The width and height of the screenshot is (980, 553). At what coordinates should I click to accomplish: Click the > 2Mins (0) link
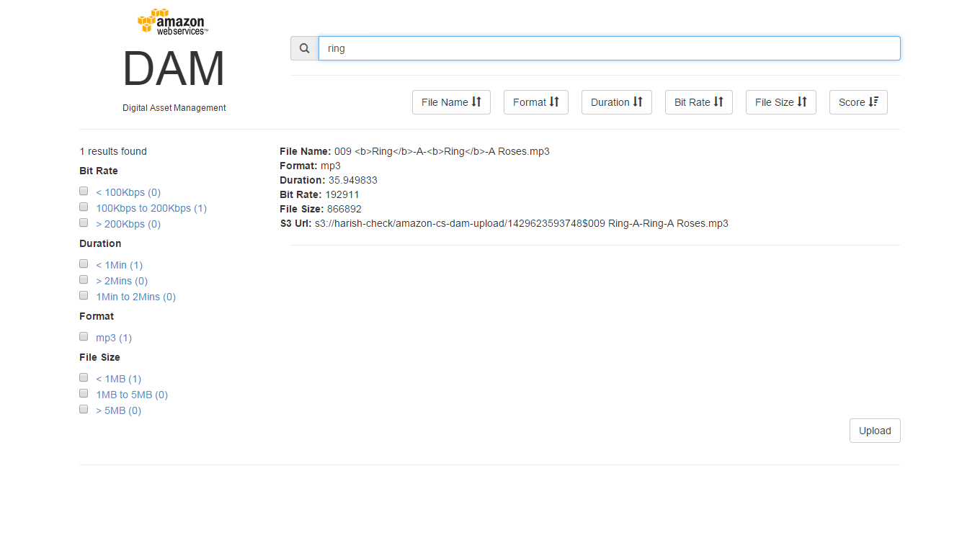(x=122, y=281)
